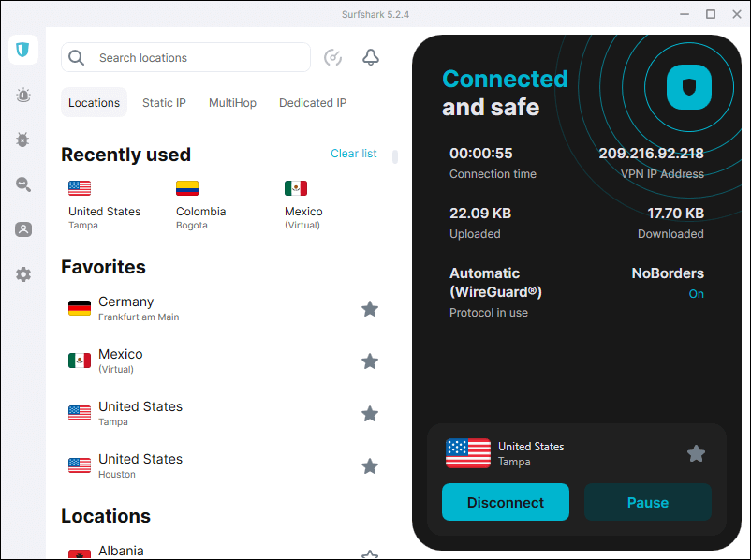Toggle favorite star for Albania
This screenshot has height=560, width=751.
tap(370, 554)
